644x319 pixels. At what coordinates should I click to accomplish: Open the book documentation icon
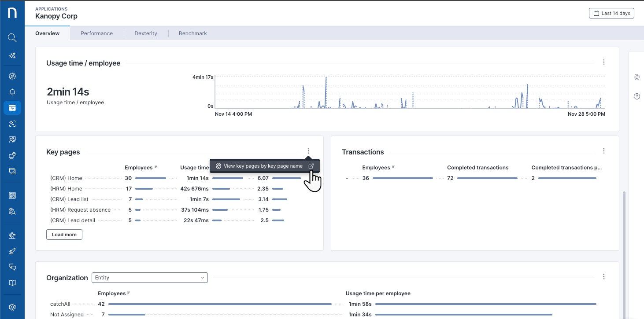(x=12, y=283)
